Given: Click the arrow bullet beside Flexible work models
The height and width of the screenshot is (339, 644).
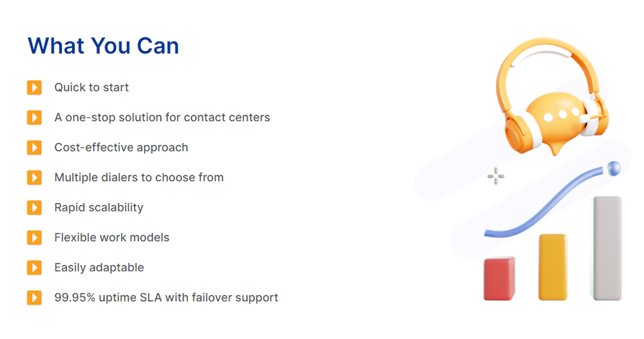Looking at the screenshot, I should [x=35, y=238].
